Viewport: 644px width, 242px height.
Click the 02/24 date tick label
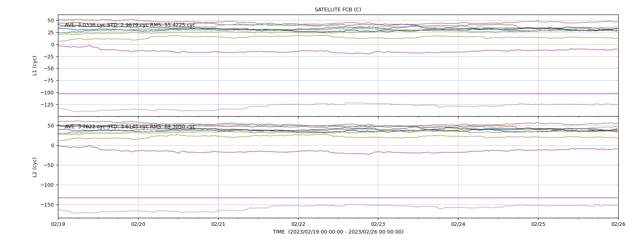(x=458, y=224)
